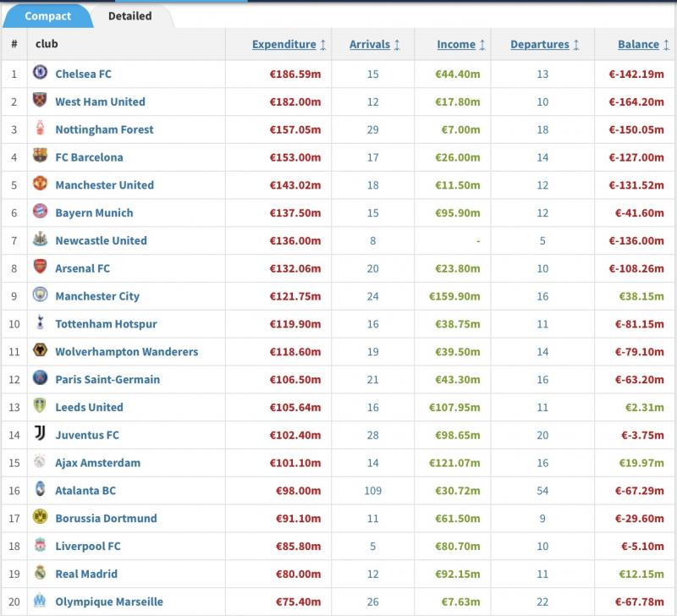Click sort arrow icon beside Arrivals
677x616 pixels.
(397, 45)
